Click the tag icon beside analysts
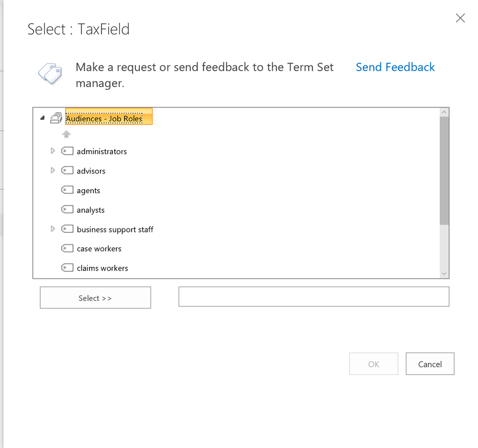 click(x=67, y=209)
